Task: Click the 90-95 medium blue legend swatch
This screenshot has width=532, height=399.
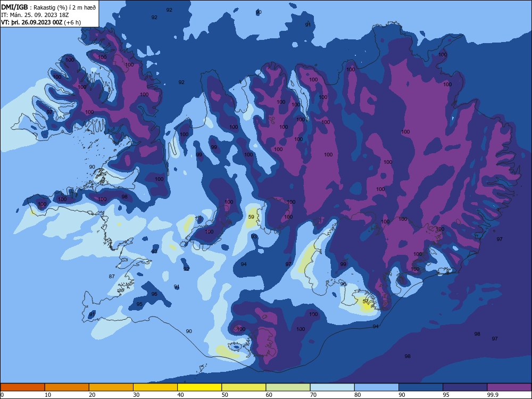Action: tap(421, 387)
